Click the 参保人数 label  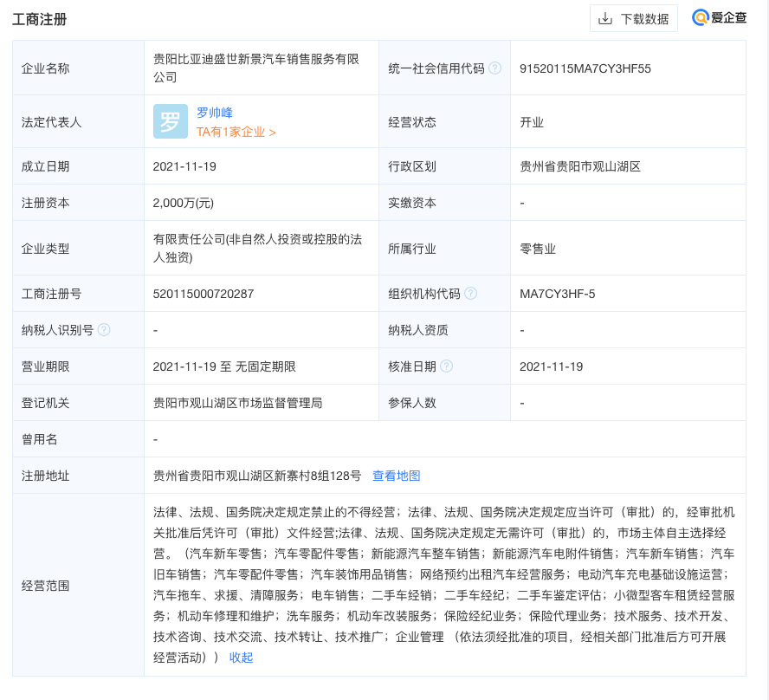pyautogui.click(x=412, y=403)
